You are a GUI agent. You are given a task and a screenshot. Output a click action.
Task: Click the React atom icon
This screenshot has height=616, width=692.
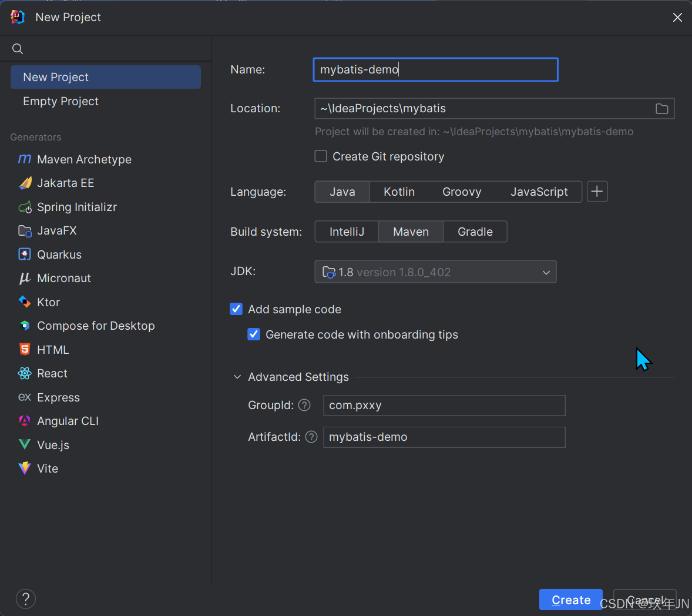pos(25,373)
